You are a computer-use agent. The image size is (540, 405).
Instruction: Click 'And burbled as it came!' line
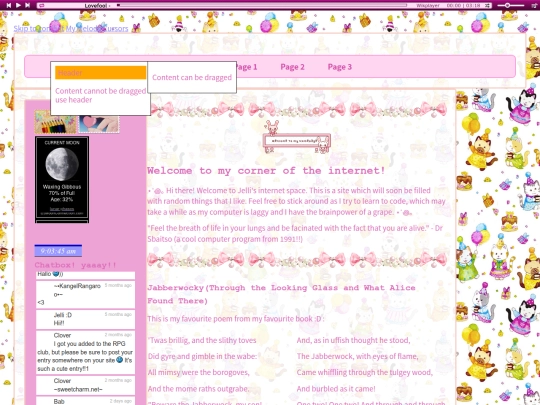pyautogui.click(x=336, y=389)
